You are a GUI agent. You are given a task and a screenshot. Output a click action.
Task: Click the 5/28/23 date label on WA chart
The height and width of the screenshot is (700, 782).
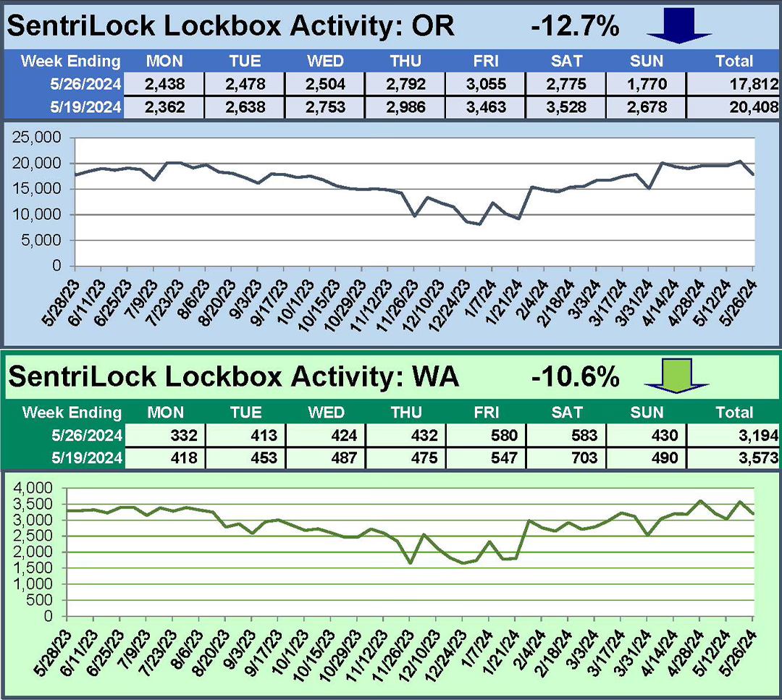pos(51,653)
